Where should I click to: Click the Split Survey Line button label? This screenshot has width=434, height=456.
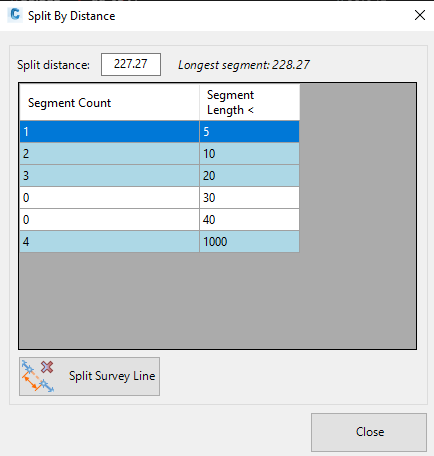click(x=112, y=376)
